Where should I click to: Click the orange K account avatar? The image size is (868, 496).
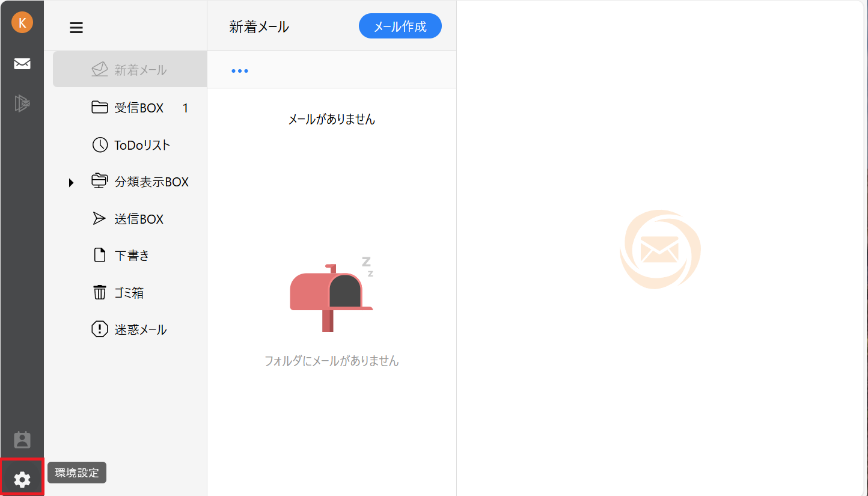tap(22, 23)
